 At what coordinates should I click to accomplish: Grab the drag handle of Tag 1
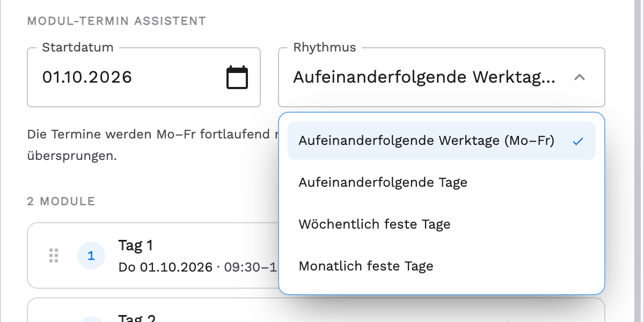click(54, 256)
